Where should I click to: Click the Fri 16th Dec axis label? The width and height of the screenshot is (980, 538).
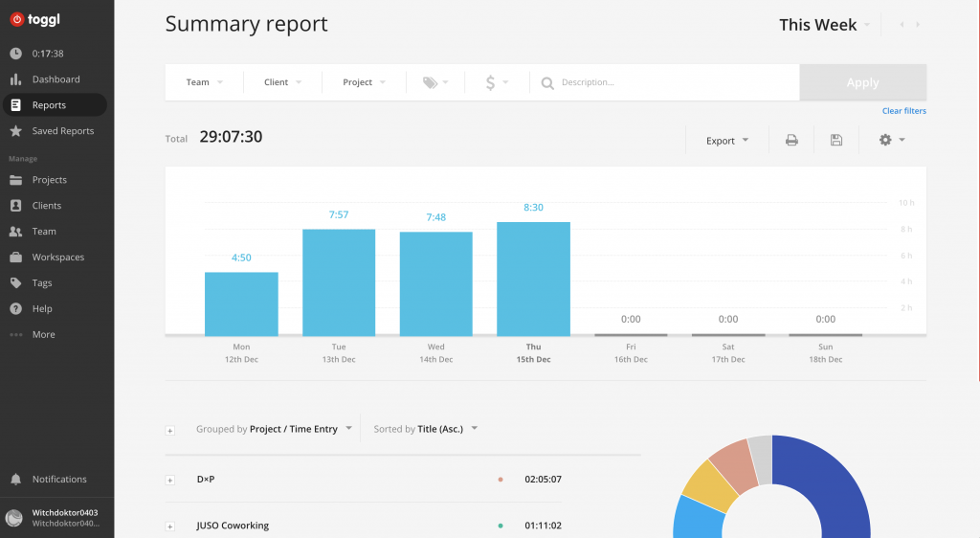click(631, 353)
